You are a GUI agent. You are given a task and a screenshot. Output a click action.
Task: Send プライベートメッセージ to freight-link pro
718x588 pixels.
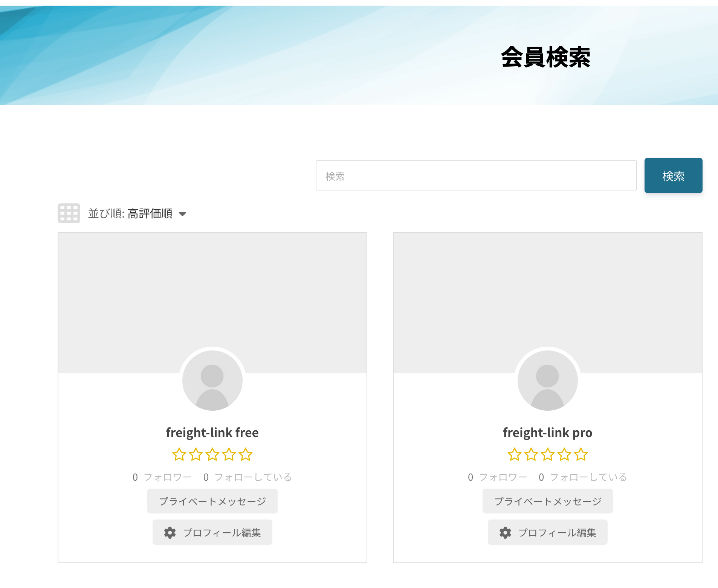click(x=547, y=501)
